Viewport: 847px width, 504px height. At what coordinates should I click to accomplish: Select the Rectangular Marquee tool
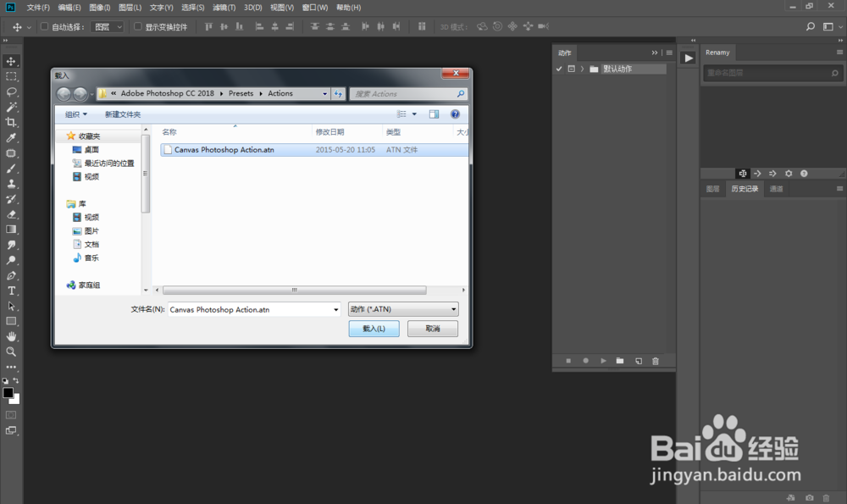[11, 77]
